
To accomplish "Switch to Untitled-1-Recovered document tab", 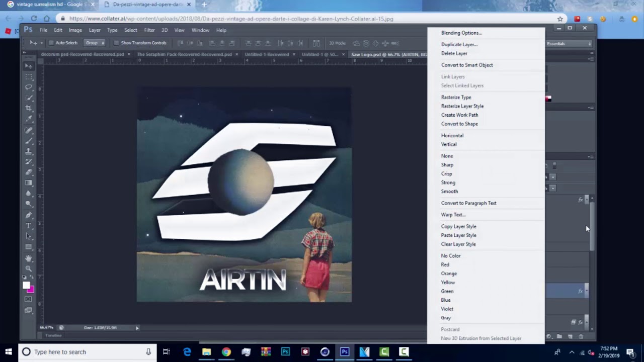I will tap(267, 54).
